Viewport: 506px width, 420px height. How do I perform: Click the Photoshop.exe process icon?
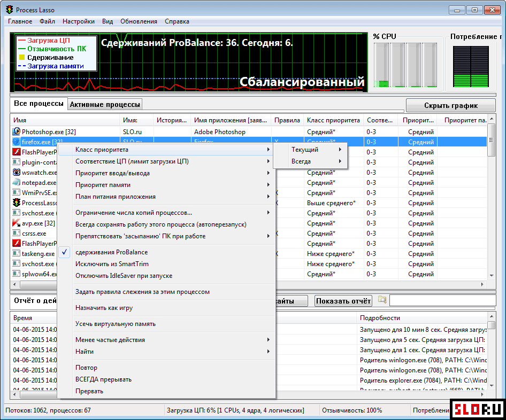[16, 131]
